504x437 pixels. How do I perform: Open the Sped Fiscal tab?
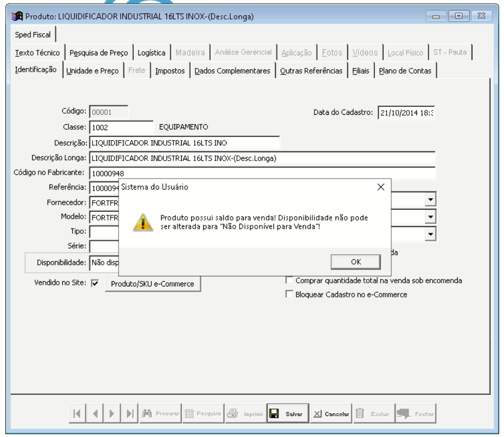coord(33,35)
